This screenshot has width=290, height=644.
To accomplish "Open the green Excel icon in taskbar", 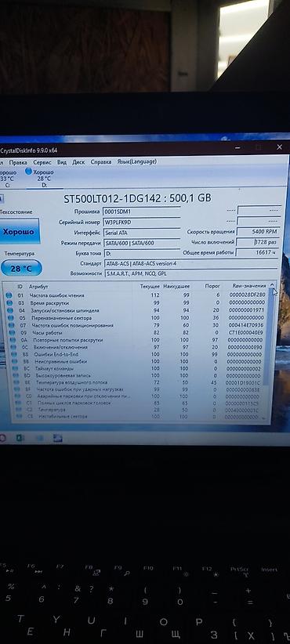I will [20, 438].
